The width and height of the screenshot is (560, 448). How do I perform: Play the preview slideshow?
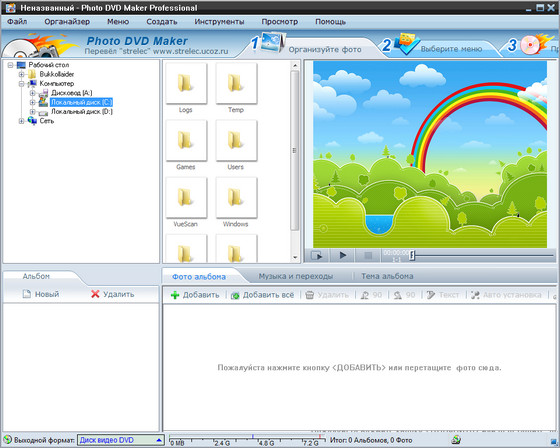(342, 255)
